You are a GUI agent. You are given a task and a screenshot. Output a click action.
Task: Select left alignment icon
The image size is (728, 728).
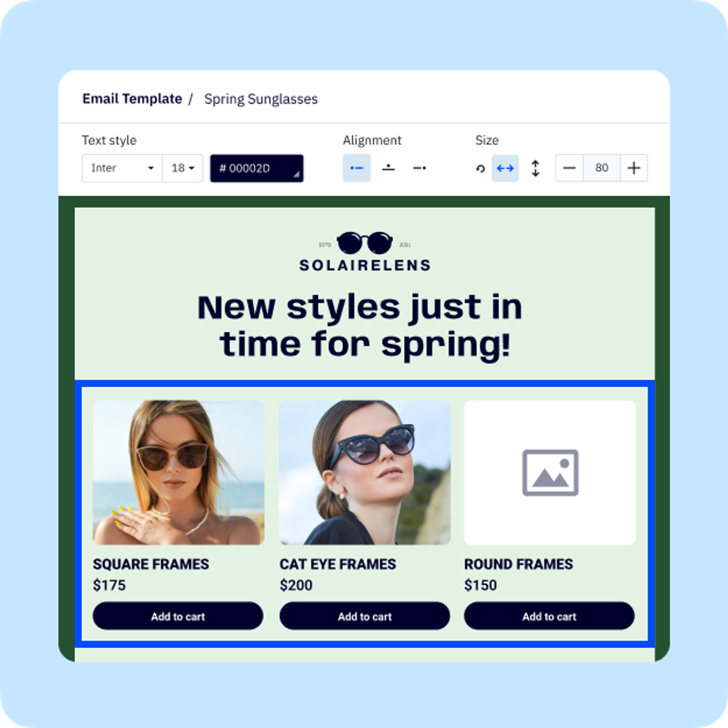coord(356,168)
